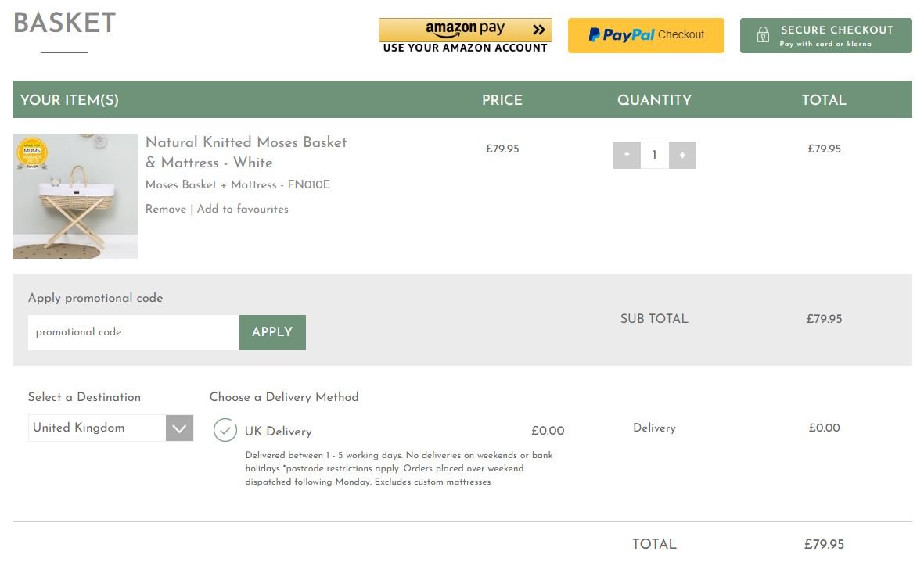The width and height of the screenshot is (924, 566).
Task: Open the Natural Knitted Moses Basket product title
Action: pyautogui.click(x=246, y=152)
